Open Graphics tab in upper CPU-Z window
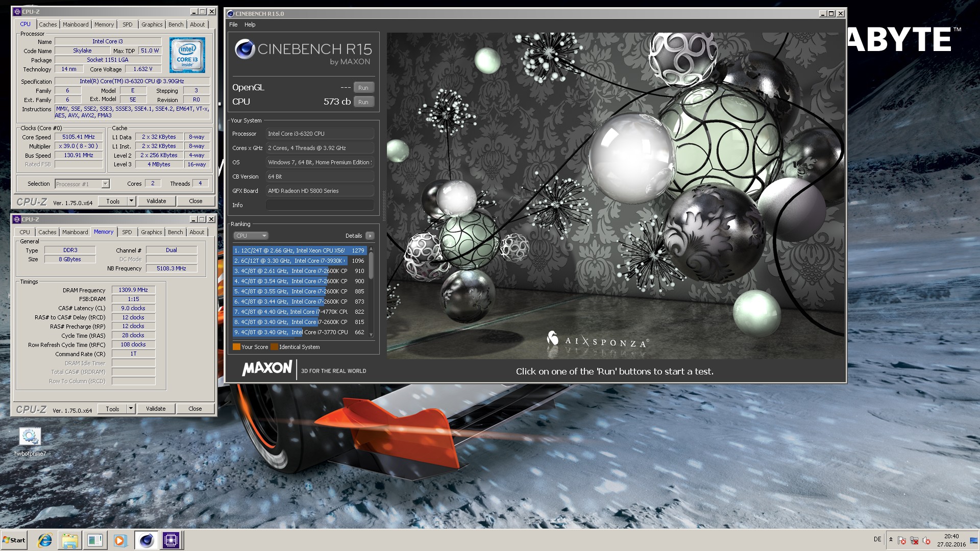Image resolution: width=980 pixels, height=551 pixels. pyautogui.click(x=152, y=24)
